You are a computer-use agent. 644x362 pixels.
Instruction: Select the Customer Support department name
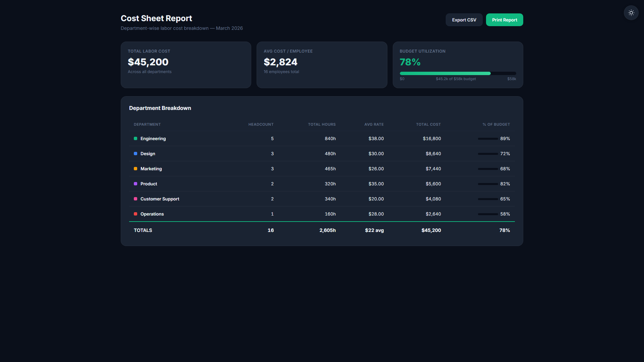(x=160, y=199)
